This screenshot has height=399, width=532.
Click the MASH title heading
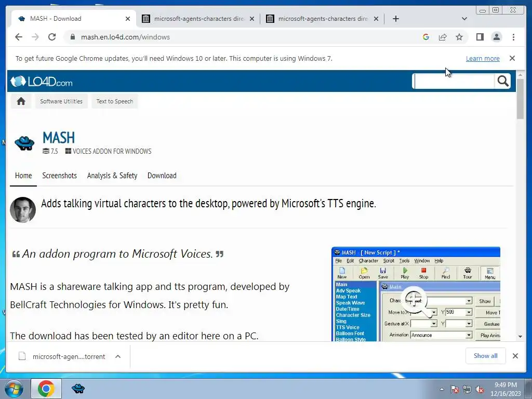click(59, 137)
